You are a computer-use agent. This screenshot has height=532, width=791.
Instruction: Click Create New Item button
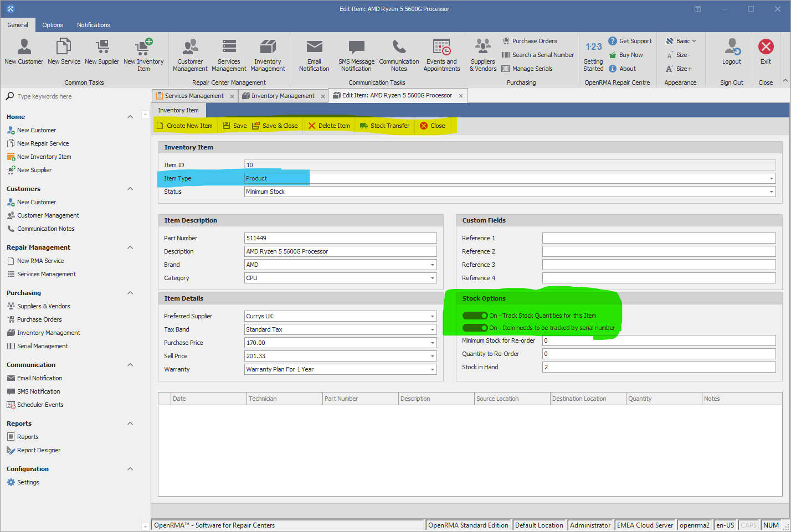[x=185, y=126]
